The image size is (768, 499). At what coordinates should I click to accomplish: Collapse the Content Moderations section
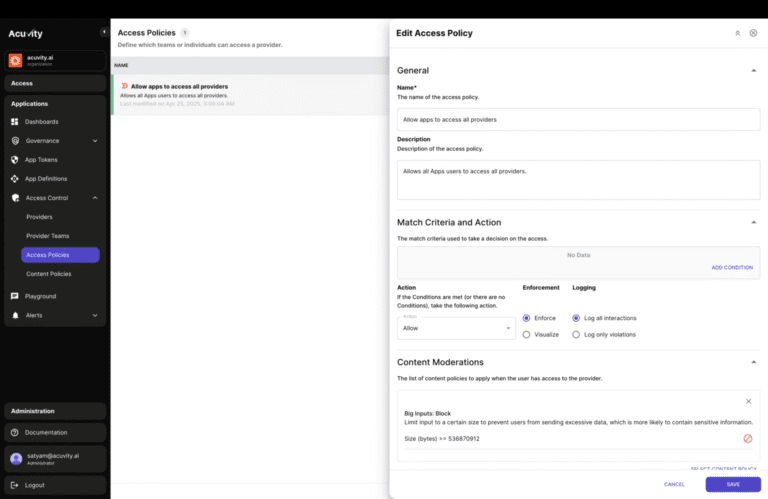click(753, 362)
